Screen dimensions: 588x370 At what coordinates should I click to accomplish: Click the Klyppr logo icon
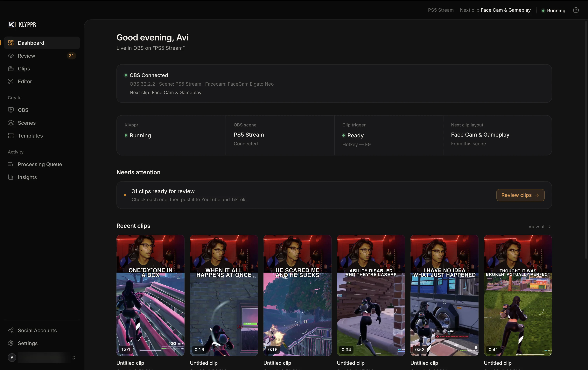11,25
